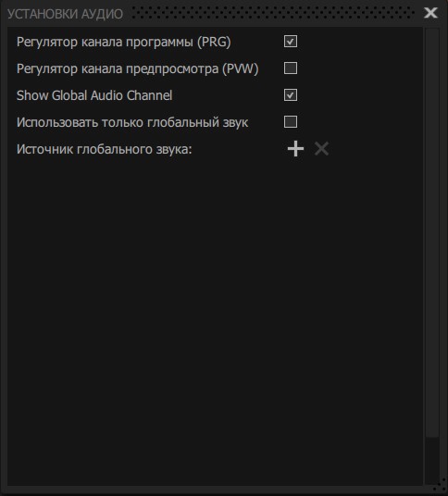Click the УСТАНОВКИ АУДИО title text
The height and width of the screenshot is (496, 448).
coord(65,14)
